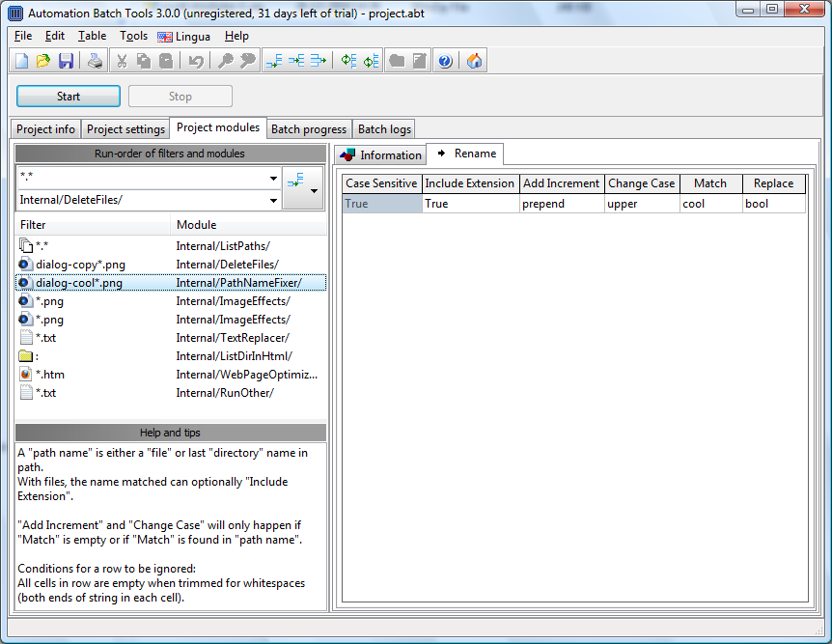
Task: Create a new project file
Action: pyautogui.click(x=20, y=60)
